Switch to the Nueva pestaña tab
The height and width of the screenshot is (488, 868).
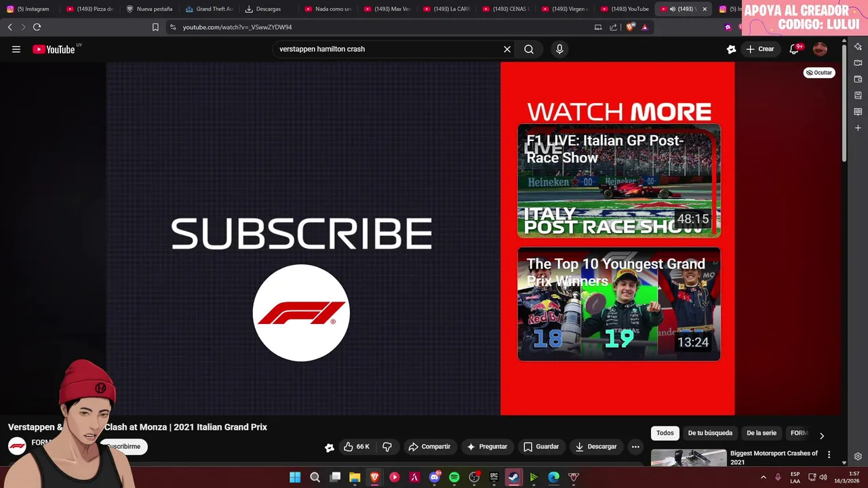coord(149,9)
